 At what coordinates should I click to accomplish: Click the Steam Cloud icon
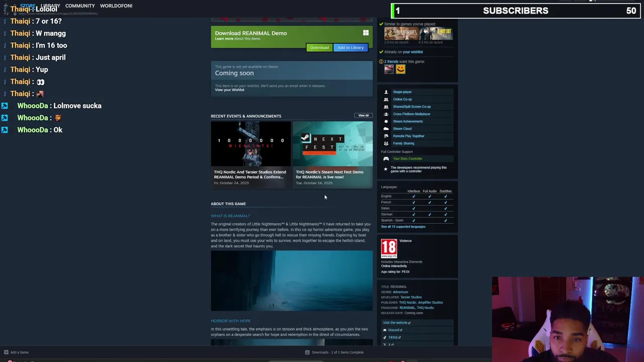(x=386, y=129)
